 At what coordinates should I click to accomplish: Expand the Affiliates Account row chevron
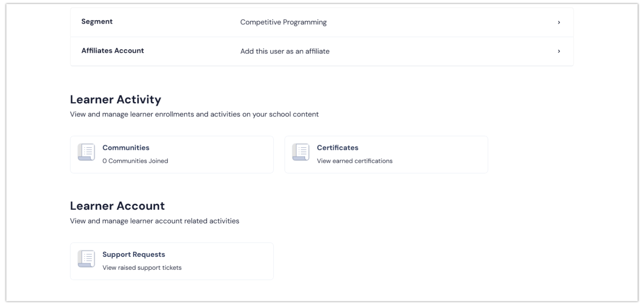coord(559,51)
